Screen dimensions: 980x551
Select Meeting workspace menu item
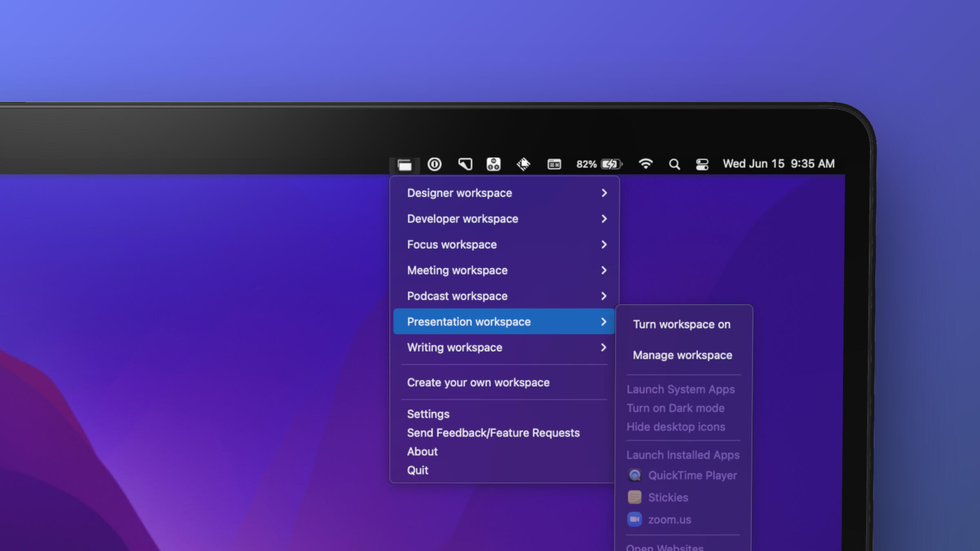pos(457,270)
